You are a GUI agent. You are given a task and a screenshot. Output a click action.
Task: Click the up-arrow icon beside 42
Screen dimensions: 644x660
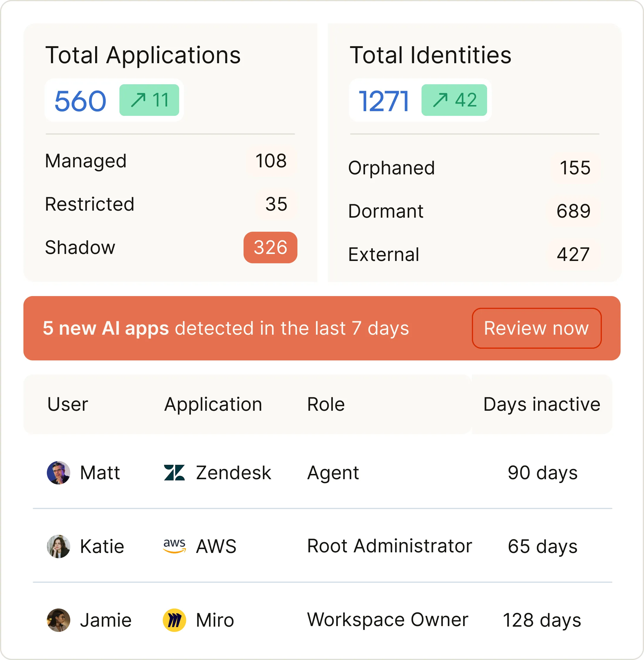[x=440, y=100]
